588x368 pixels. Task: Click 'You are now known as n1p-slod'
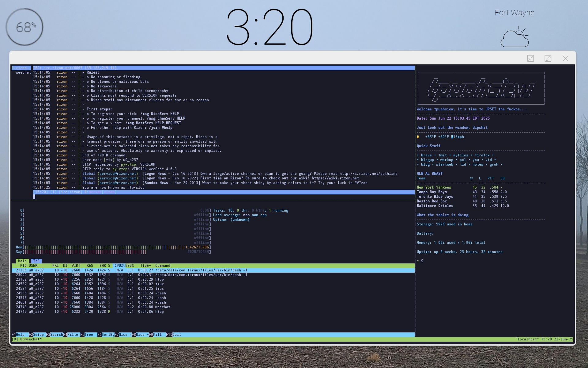tap(113, 187)
